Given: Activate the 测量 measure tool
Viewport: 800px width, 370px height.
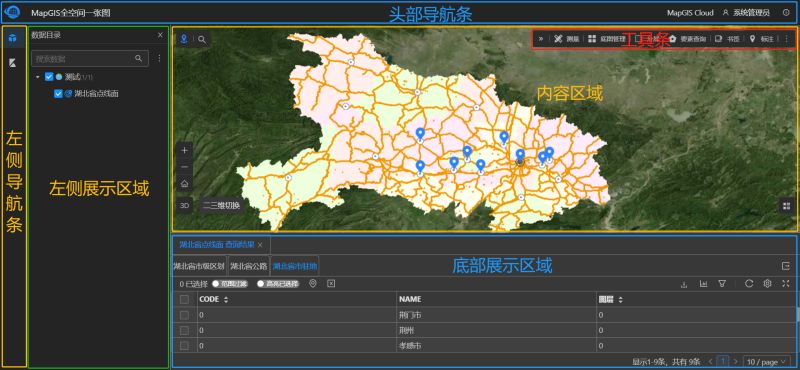Looking at the screenshot, I should [x=567, y=39].
